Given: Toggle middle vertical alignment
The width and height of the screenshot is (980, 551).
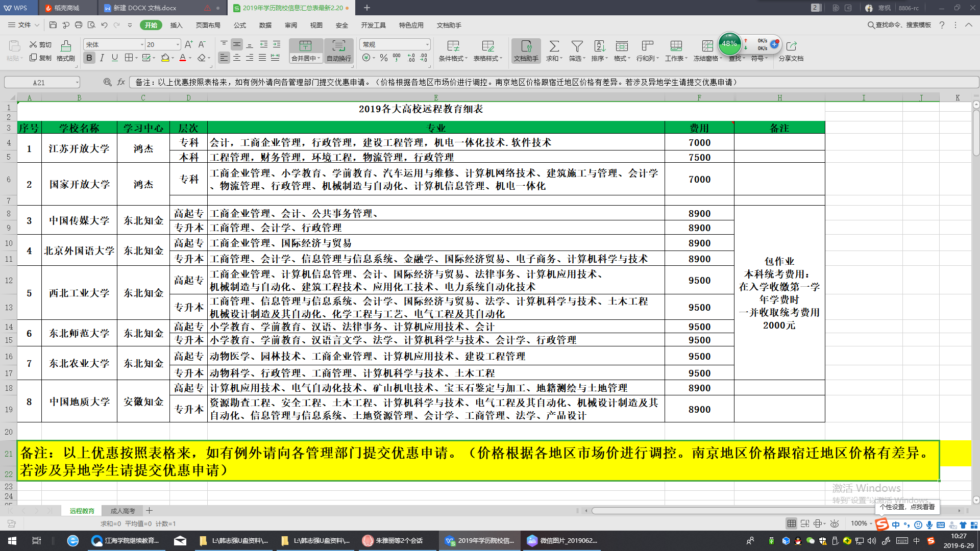Looking at the screenshot, I should [237, 44].
